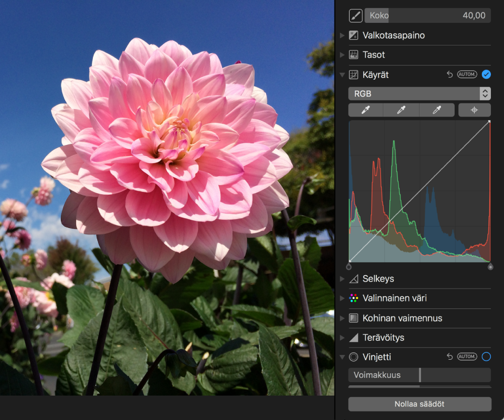The height and width of the screenshot is (420, 504).
Task: Select the white point eyedropper
Action: click(437, 110)
